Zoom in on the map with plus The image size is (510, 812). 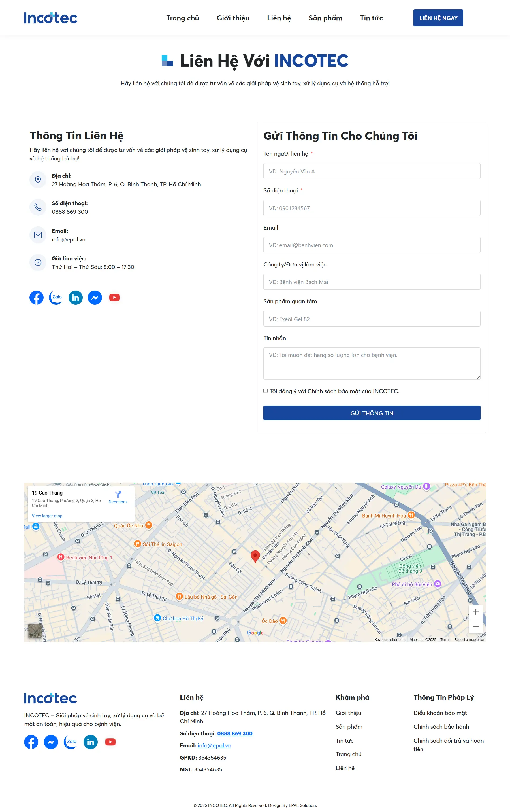coord(476,612)
